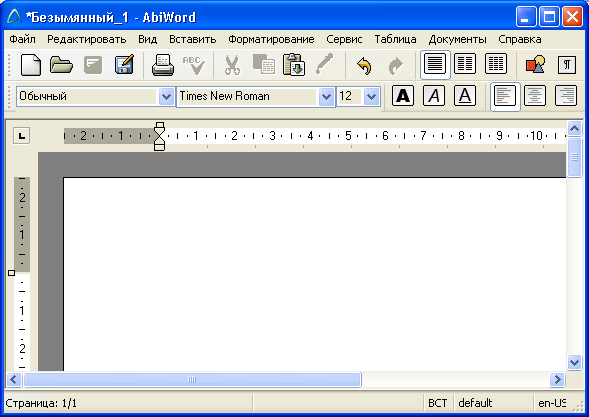This screenshot has width=589, height=417.
Task: Toggle italic text formatting
Action: pyautogui.click(x=434, y=96)
